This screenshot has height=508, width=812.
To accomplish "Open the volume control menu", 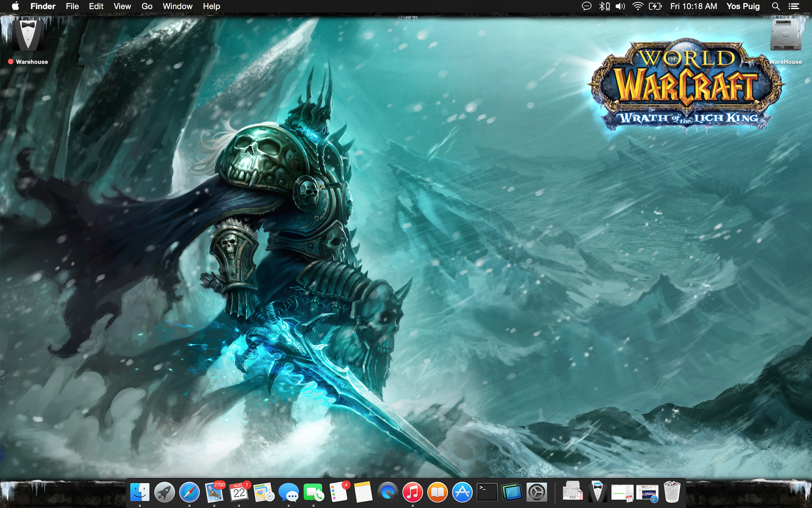I will pos(621,6).
